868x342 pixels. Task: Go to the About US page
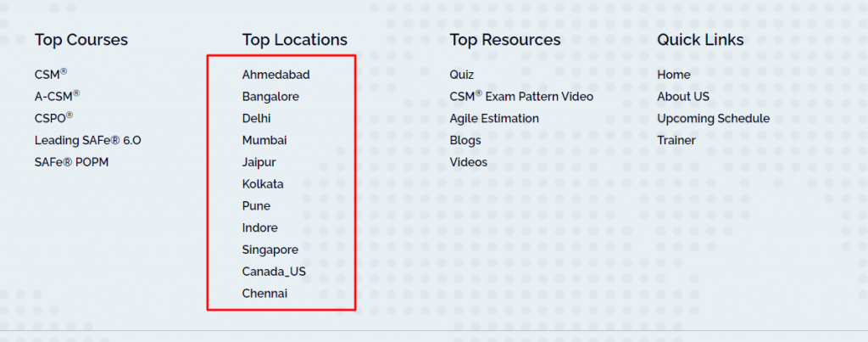click(x=683, y=97)
